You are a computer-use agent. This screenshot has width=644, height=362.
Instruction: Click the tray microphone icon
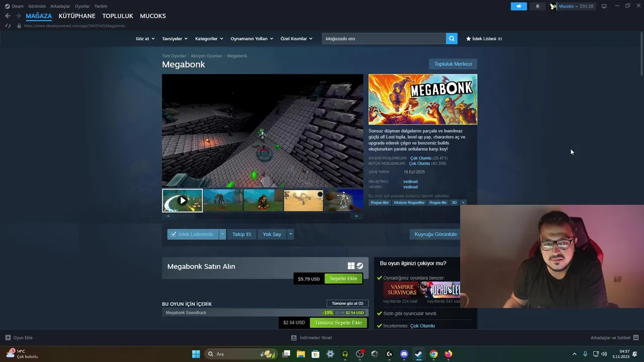[585, 354]
